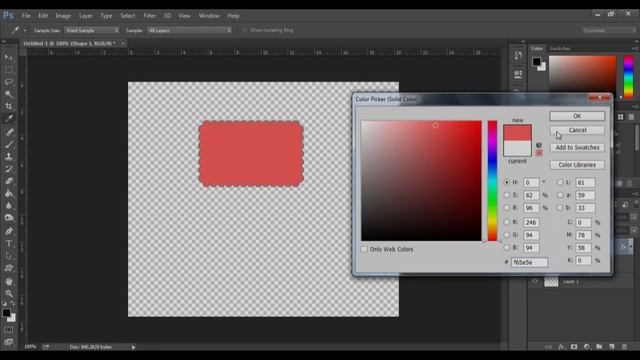Select the brightness B radio button
The height and width of the screenshot is (360, 640).
click(507, 208)
